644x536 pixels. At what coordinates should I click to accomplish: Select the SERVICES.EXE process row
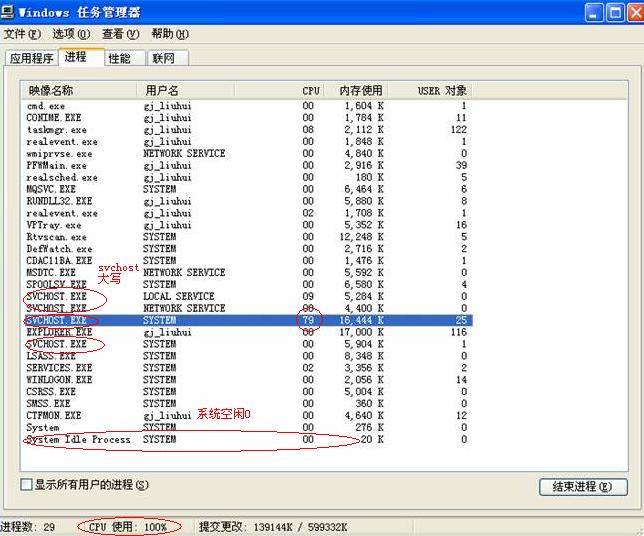246,368
